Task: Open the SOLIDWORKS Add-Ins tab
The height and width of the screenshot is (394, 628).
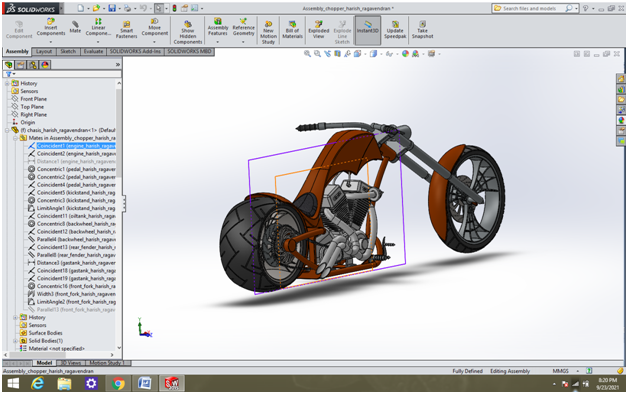Action: [x=135, y=51]
